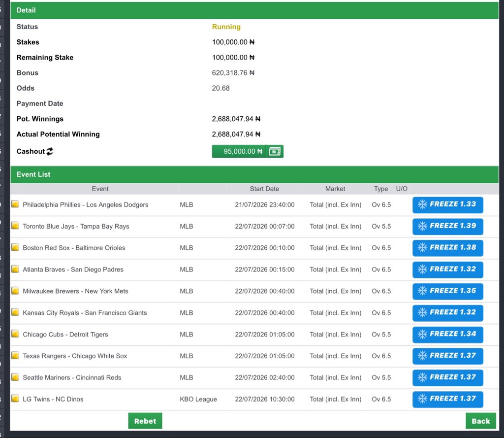This screenshot has width=504, height=438.
Task: Click yellow status icon for Boston Red Sox row
Action: click(x=15, y=247)
